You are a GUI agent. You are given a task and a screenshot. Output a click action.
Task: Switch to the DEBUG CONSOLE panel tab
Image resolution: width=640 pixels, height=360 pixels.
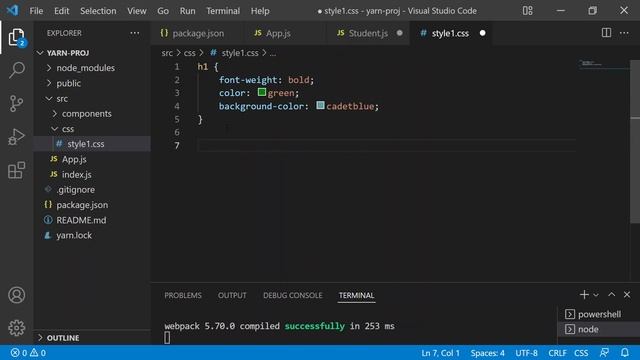[x=292, y=295]
